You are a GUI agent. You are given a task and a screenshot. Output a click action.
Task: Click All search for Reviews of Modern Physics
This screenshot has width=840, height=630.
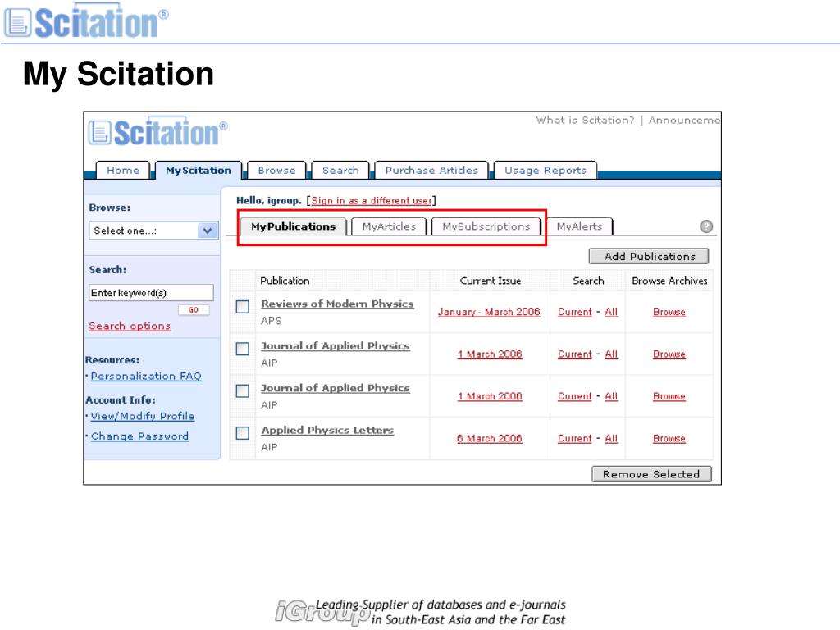coord(611,312)
